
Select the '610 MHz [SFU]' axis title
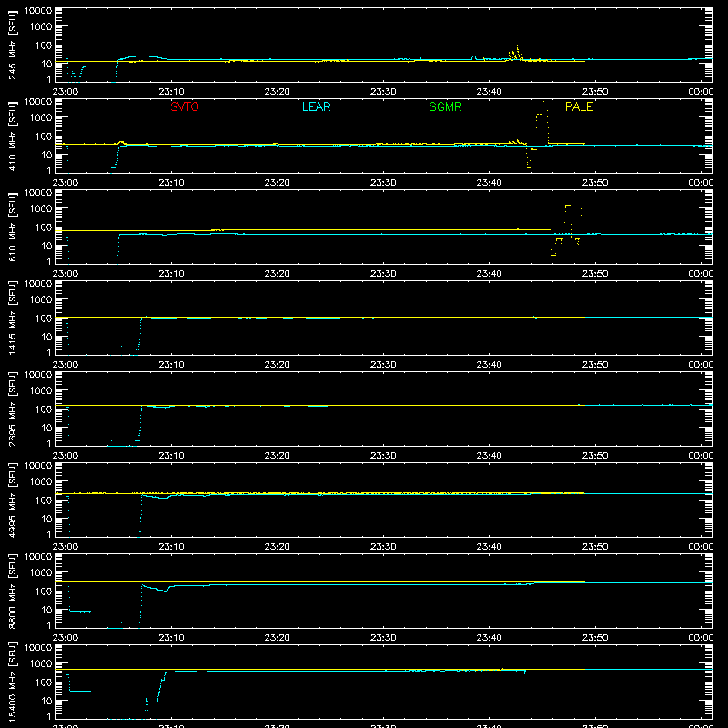pos(12,227)
